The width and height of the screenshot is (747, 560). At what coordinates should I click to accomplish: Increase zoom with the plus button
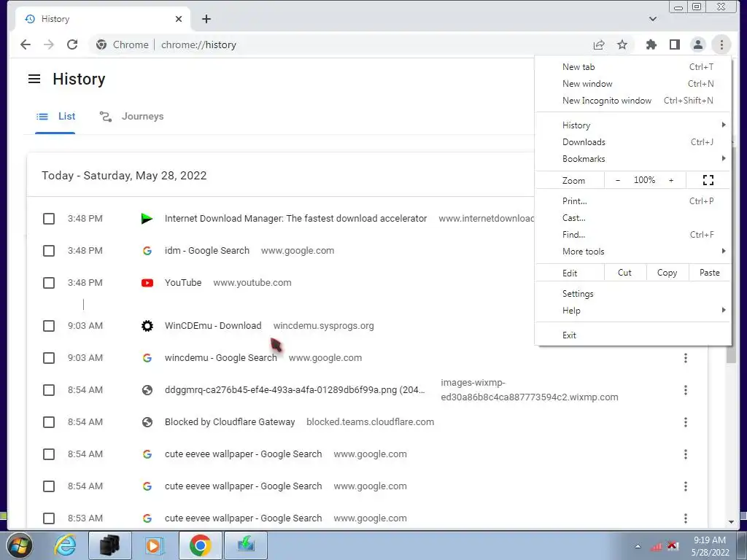[x=671, y=181]
